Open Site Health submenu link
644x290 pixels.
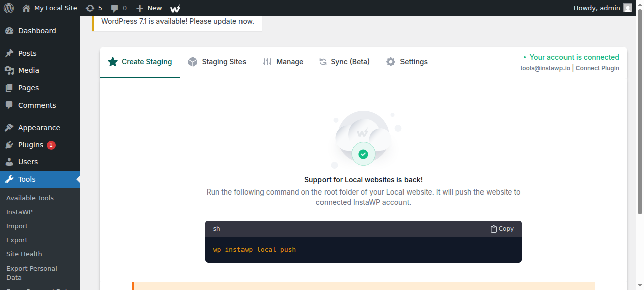pyautogui.click(x=24, y=254)
